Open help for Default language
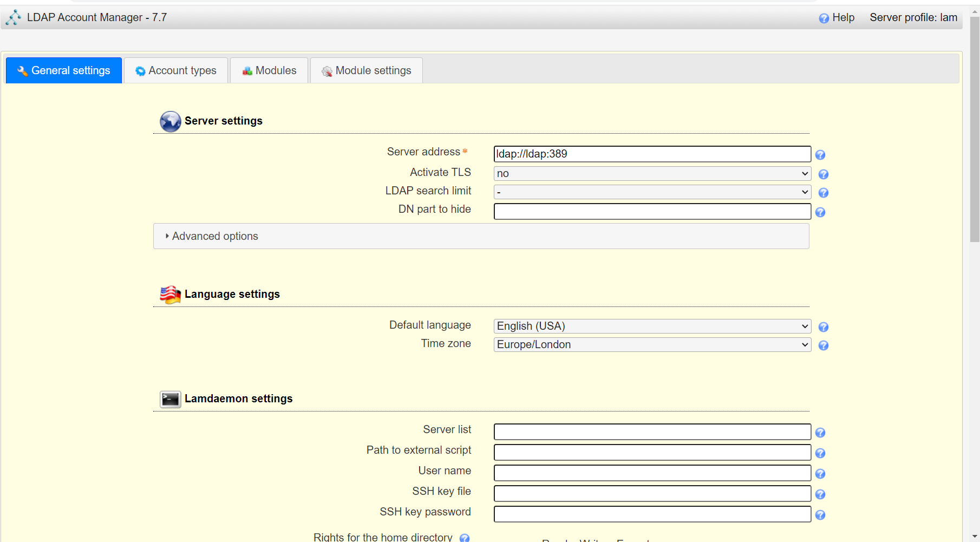Viewport: 980px width, 542px height. 824,327
